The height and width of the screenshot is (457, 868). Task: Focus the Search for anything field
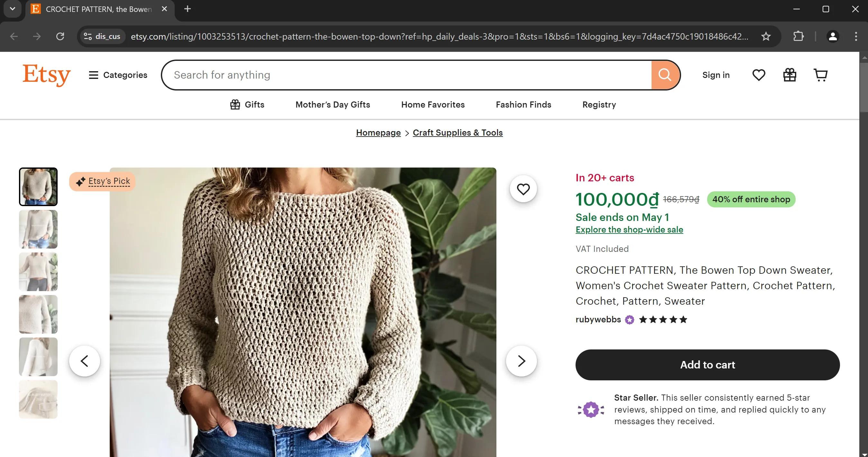pyautogui.click(x=404, y=75)
